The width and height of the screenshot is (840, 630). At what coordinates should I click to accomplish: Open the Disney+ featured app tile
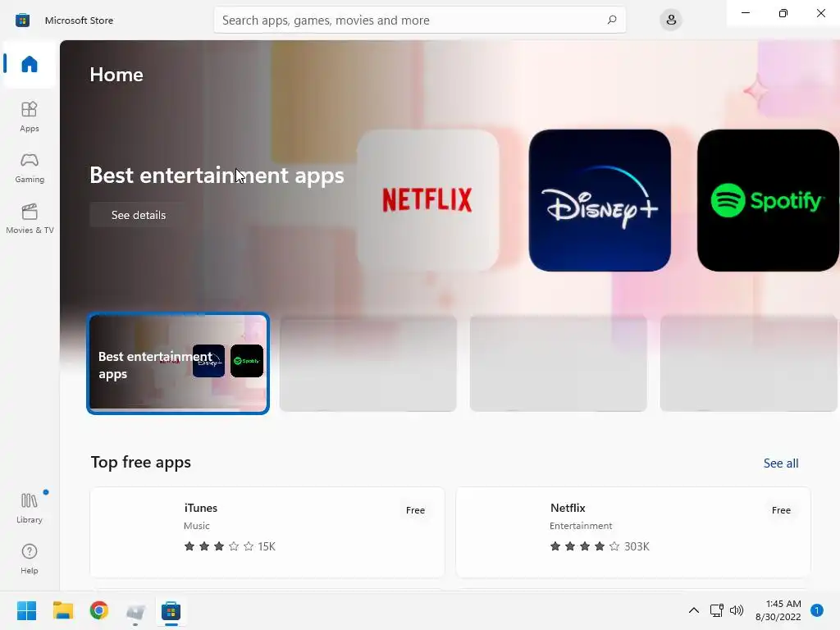(x=600, y=200)
